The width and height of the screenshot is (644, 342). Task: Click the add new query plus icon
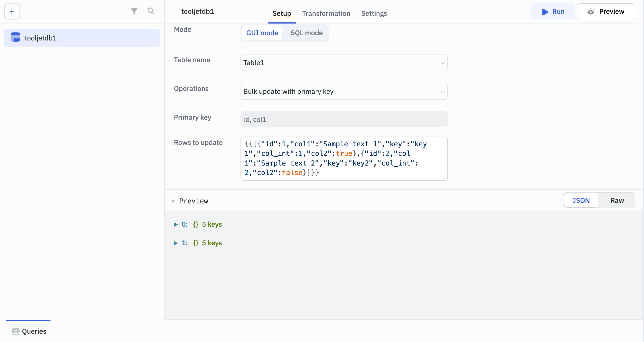pos(11,11)
